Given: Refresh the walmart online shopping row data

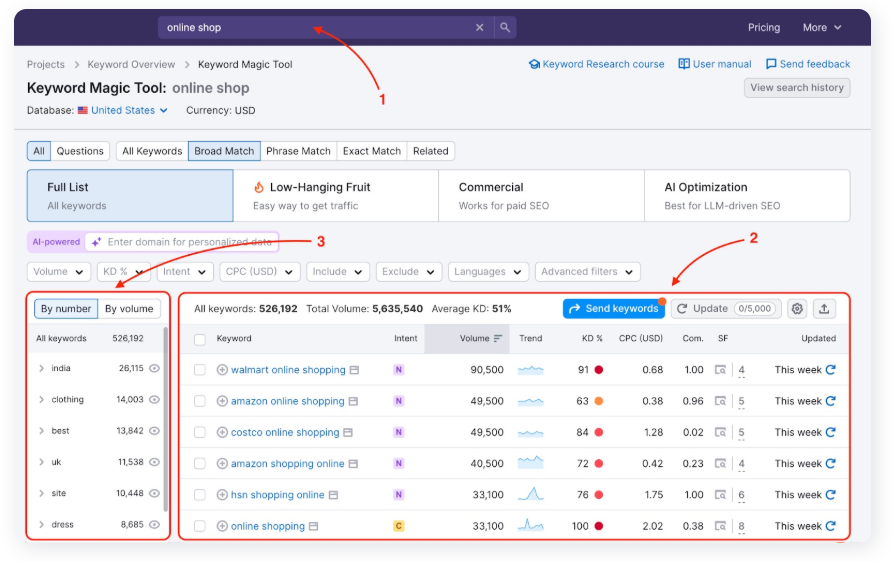Looking at the screenshot, I should click(x=830, y=370).
